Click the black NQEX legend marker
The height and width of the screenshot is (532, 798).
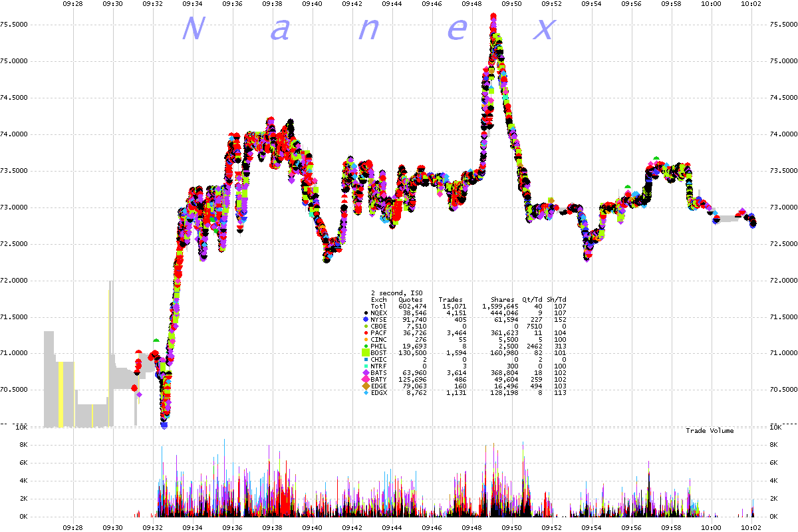pyautogui.click(x=365, y=313)
